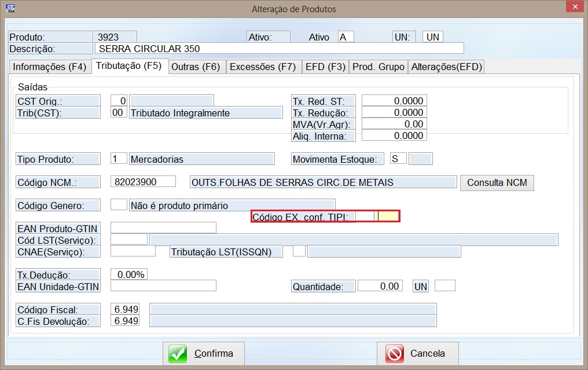The height and width of the screenshot is (370, 588).
Task: Select the Movimenta Estoque field
Action: pyautogui.click(x=398, y=159)
